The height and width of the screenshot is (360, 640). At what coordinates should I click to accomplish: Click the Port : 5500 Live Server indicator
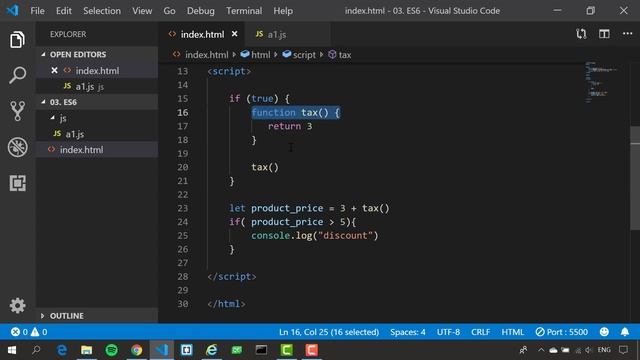(x=562, y=332)
